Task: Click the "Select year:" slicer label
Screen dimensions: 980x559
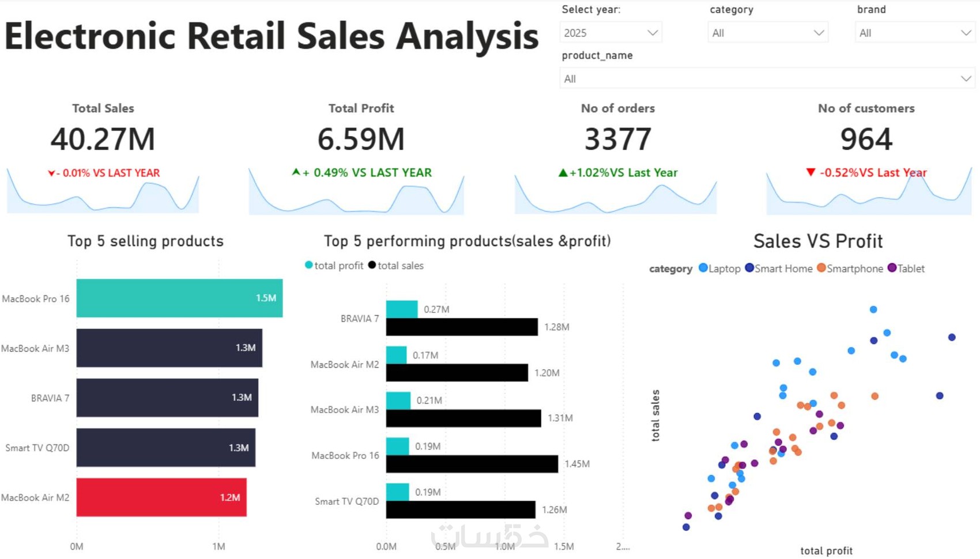Action: tap(591, 9)
